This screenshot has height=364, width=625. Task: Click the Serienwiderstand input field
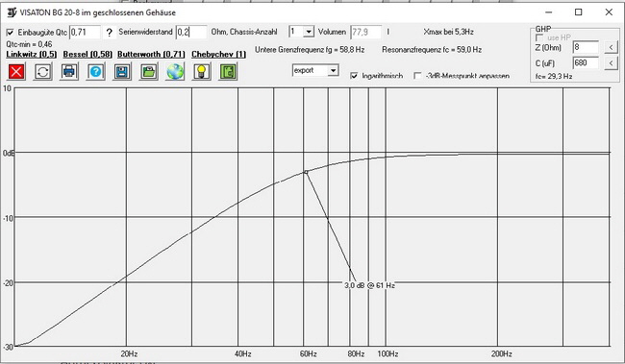coord(191,33)
